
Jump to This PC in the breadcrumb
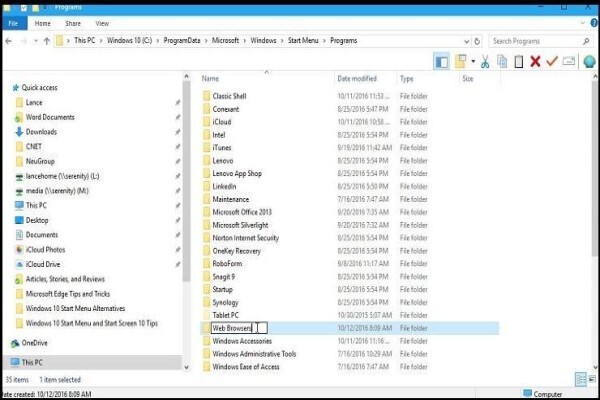85,40
